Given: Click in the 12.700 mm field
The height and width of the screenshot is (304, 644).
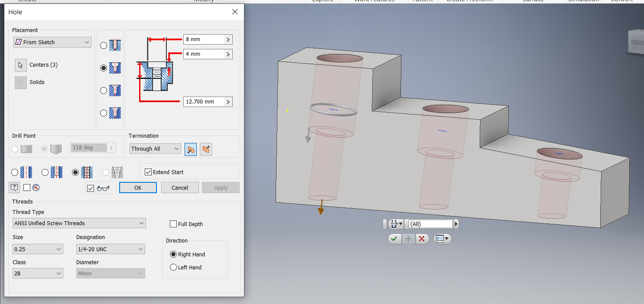Looking at the screenshot, I should coord(204,102).
